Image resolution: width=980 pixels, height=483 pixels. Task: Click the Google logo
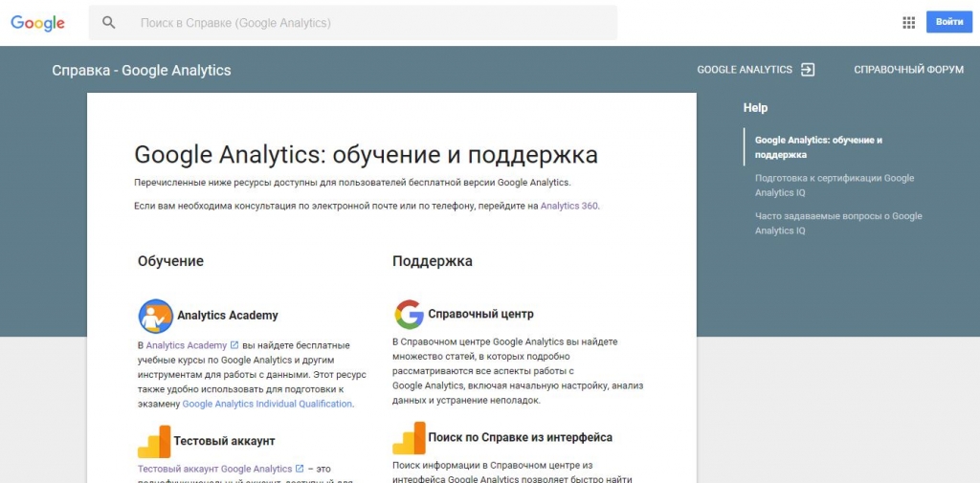(37, 23)
